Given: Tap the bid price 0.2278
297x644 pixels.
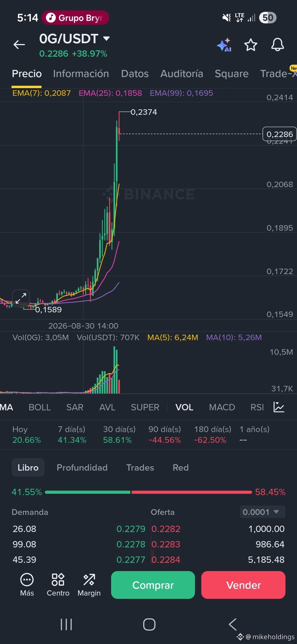Looking at the screenshot, I should (131, 544).
